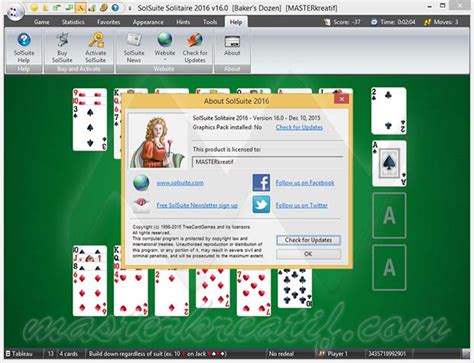Select the Help ribbon tab
The height and width of the screenshot is (363, 474).
236,22
